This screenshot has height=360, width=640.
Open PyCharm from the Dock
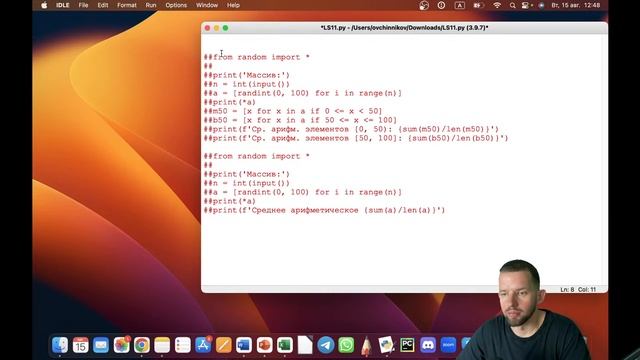[407, 345]
